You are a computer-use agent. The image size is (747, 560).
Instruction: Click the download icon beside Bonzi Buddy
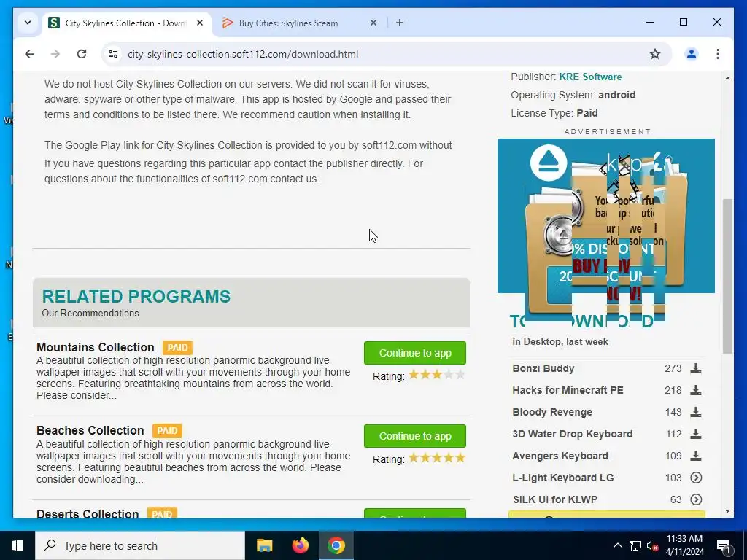pyautogui.click(x=695, y=368)
